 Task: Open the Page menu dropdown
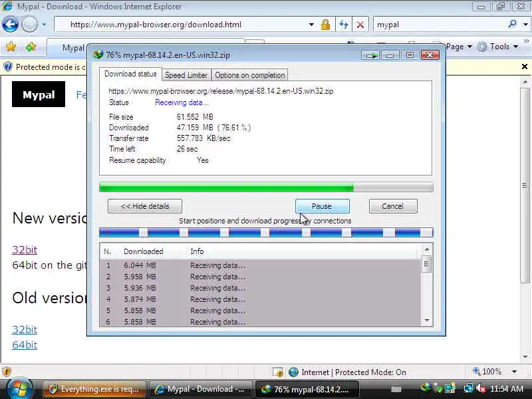(x=460, y=47)
